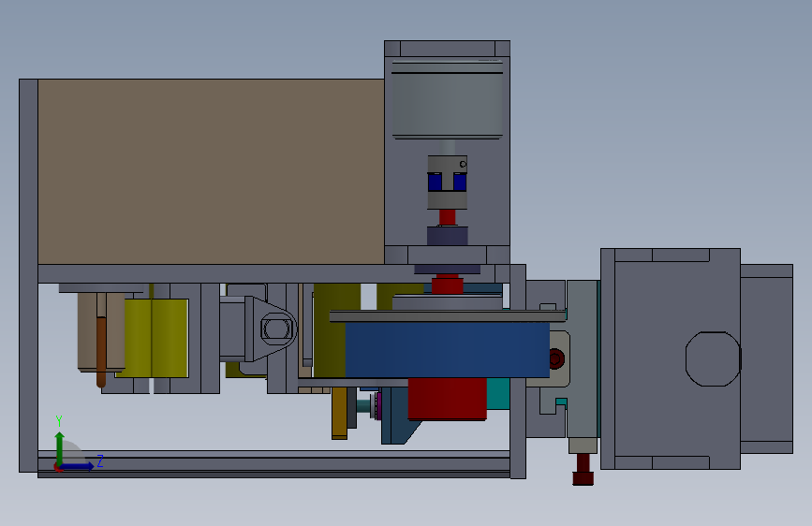812x526 pixels.
Task: Select the thin gray plate above the blue block
Action: tap(448, 316)
